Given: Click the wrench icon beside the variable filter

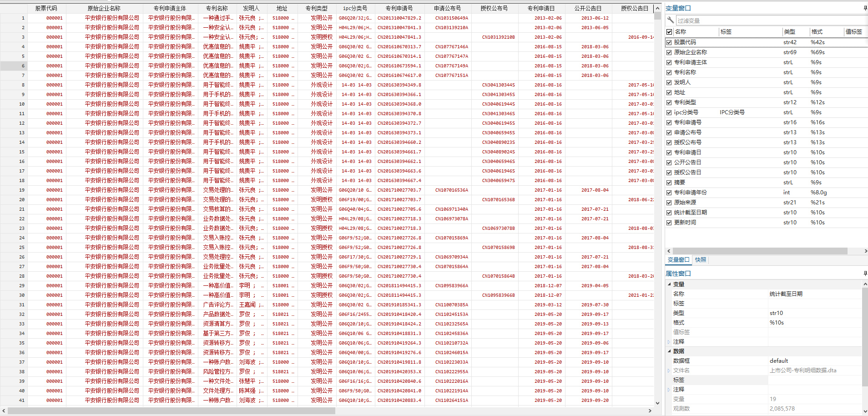Looking at the screenshot, I should (670, 20).
